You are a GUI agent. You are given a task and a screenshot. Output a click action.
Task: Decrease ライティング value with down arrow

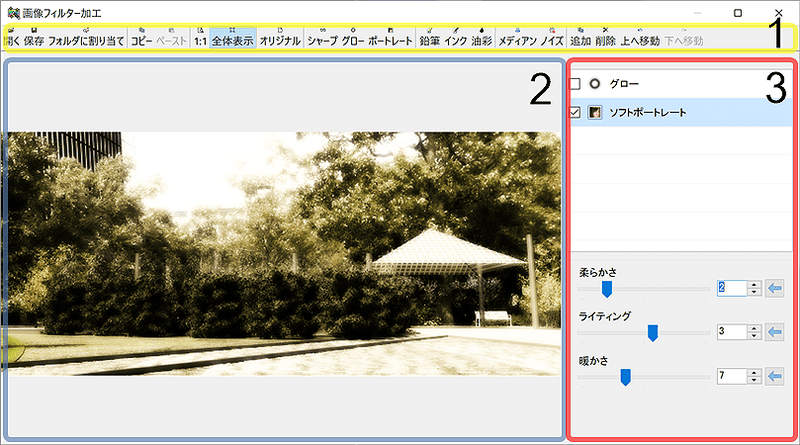coord(754,336)
